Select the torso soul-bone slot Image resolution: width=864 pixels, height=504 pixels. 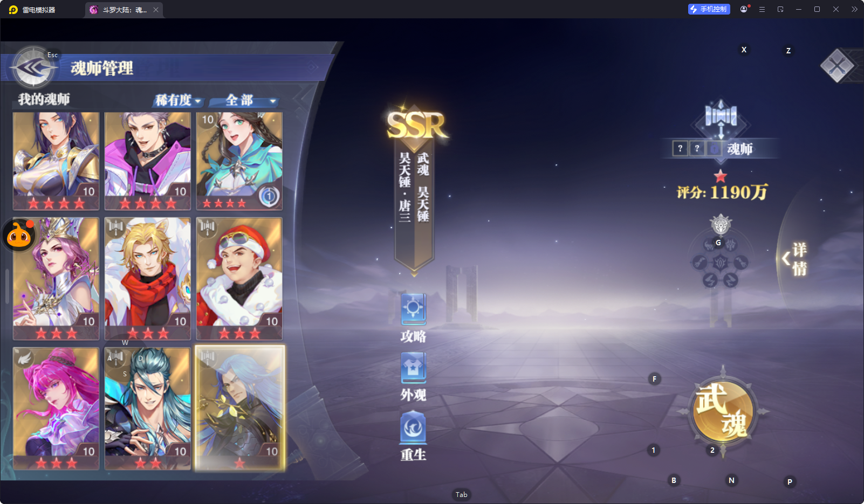731,245
